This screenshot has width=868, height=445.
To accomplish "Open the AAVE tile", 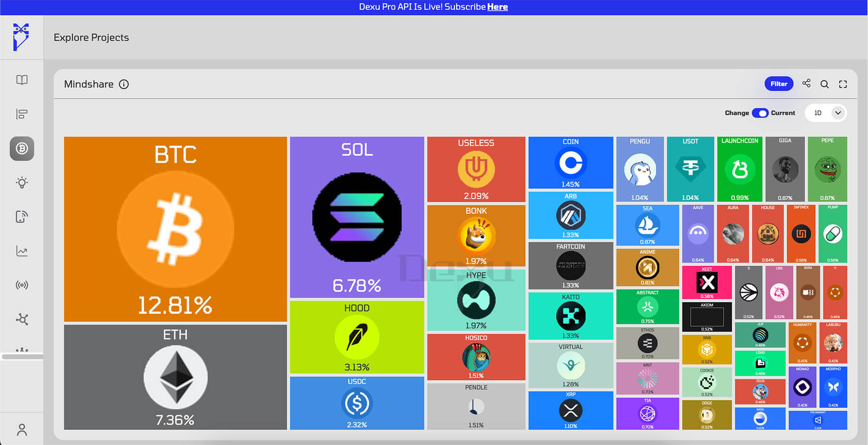I will pyautogui.click(x=698, y=234).
